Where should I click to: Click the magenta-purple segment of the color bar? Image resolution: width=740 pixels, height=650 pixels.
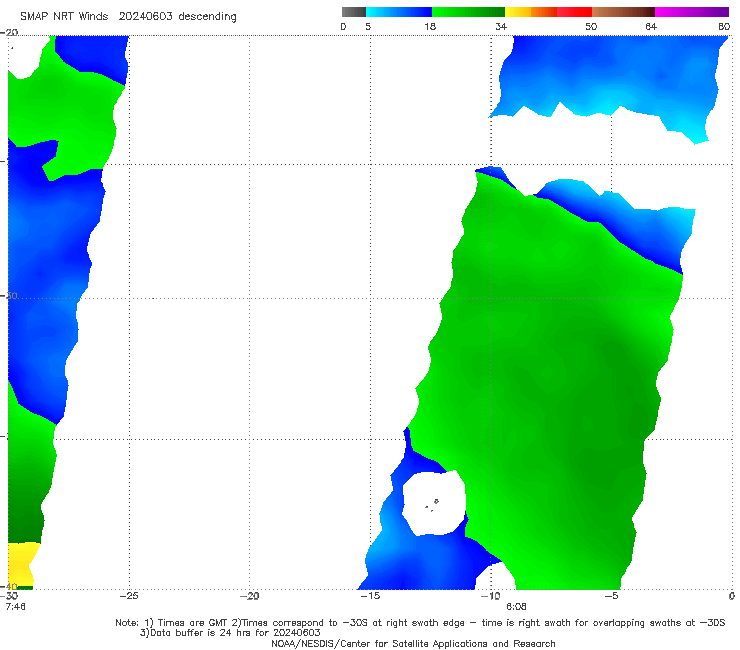click(x=692, y=12)
